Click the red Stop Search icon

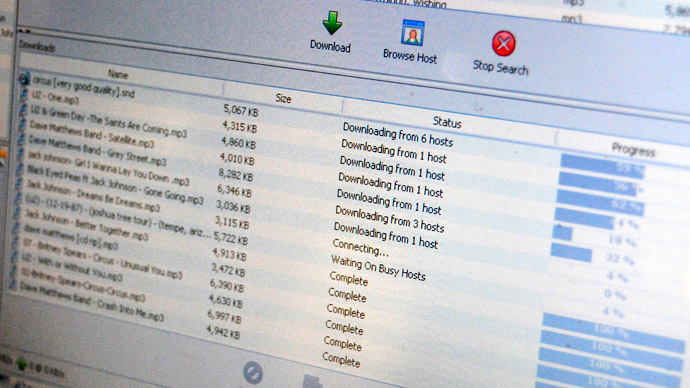point(503,44)
